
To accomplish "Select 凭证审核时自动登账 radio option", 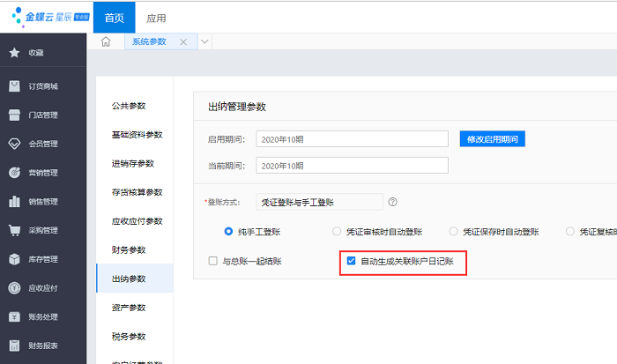I will pos(337,232).
